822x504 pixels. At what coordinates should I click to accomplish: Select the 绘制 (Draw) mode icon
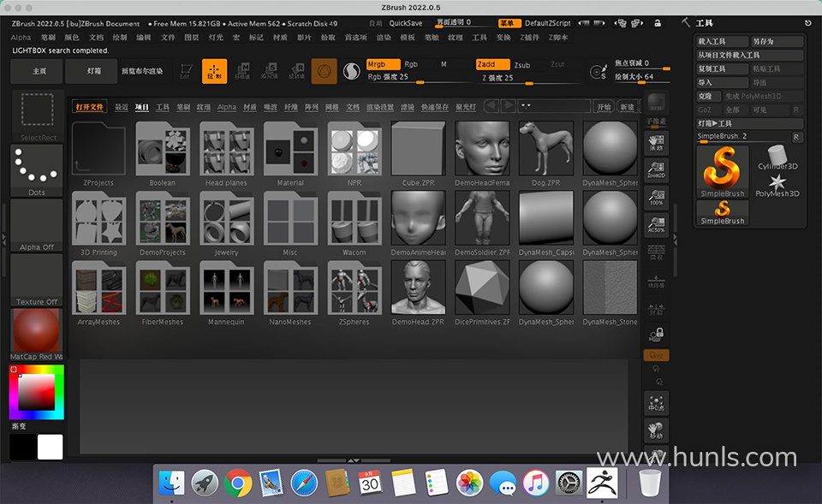[x=214, y=71]
